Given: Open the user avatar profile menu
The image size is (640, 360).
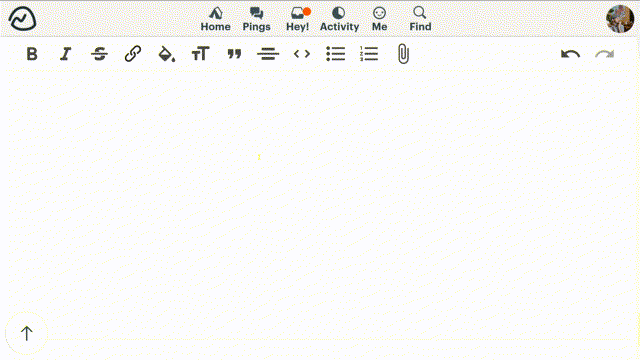Looking at the screenshot, I should 620,19.
